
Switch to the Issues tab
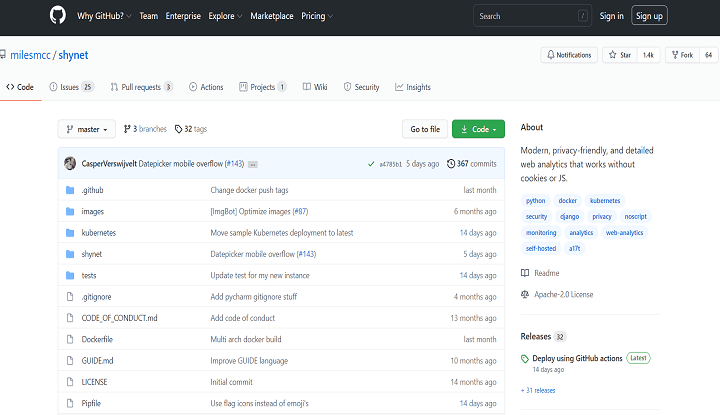click(72, 87)
